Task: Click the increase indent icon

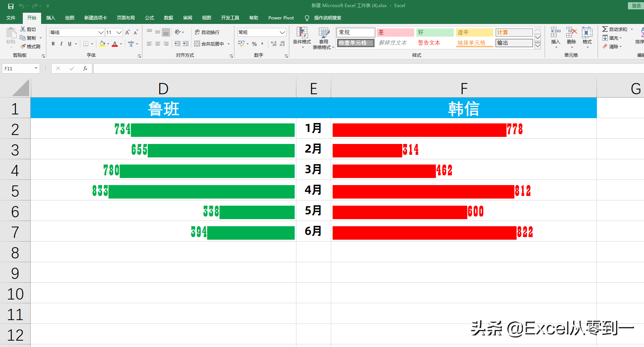Action: point(186,44)
